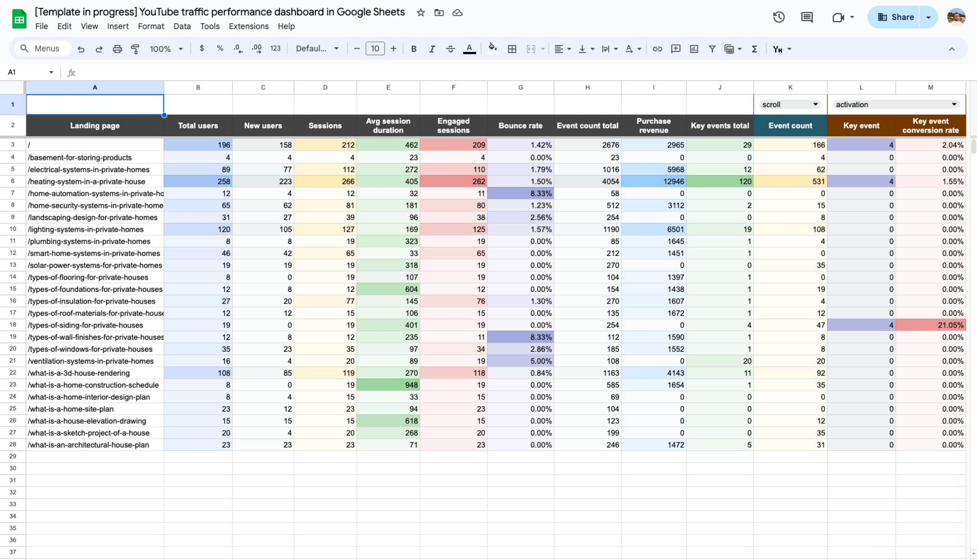
Task: Select the Format menu
Action: [x=150, y=26]
